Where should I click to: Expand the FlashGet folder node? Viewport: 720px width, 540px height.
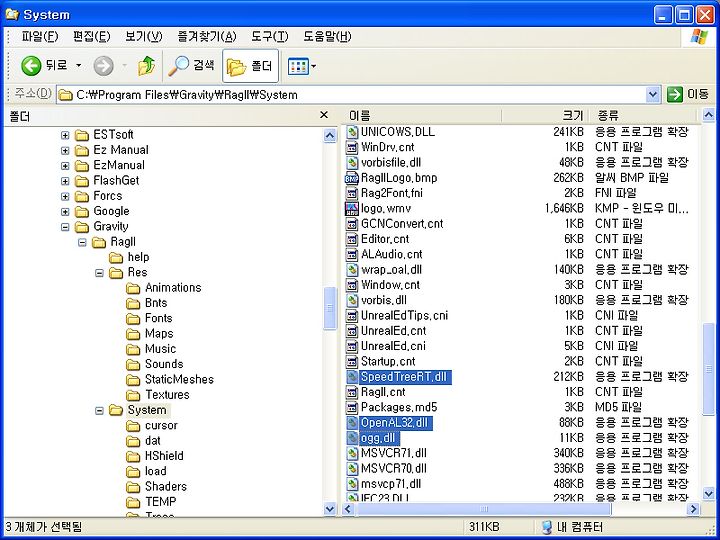pyautogui.click(x=65, y=181)
